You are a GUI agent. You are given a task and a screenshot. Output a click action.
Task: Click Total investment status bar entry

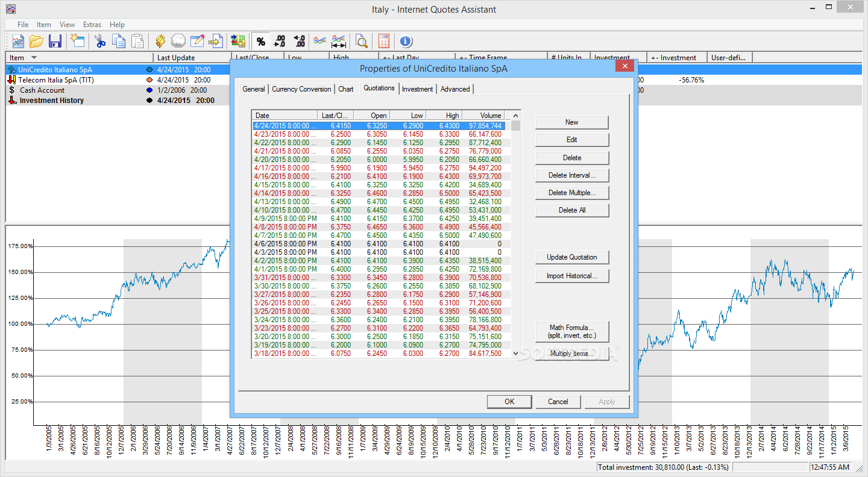[662, 467]
